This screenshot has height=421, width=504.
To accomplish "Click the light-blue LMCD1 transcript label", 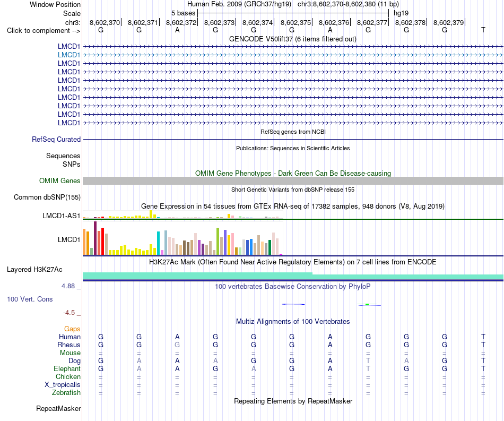I will pyautogui.click(x=69, y=55).
